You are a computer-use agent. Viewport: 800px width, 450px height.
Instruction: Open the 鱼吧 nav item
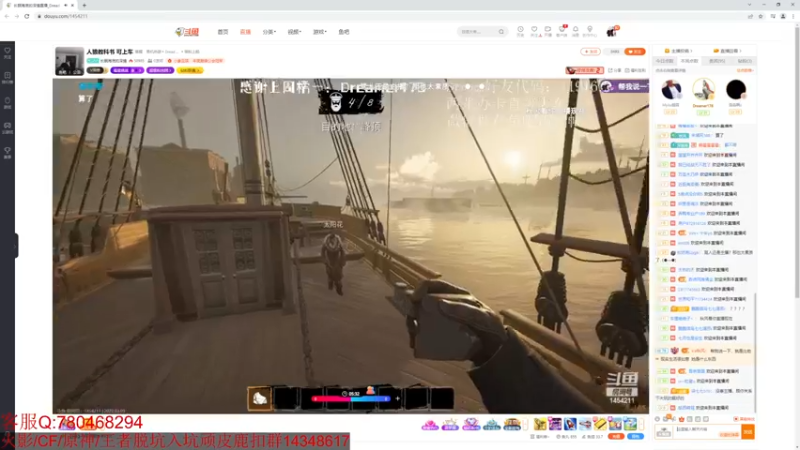(x=344, y=32)
